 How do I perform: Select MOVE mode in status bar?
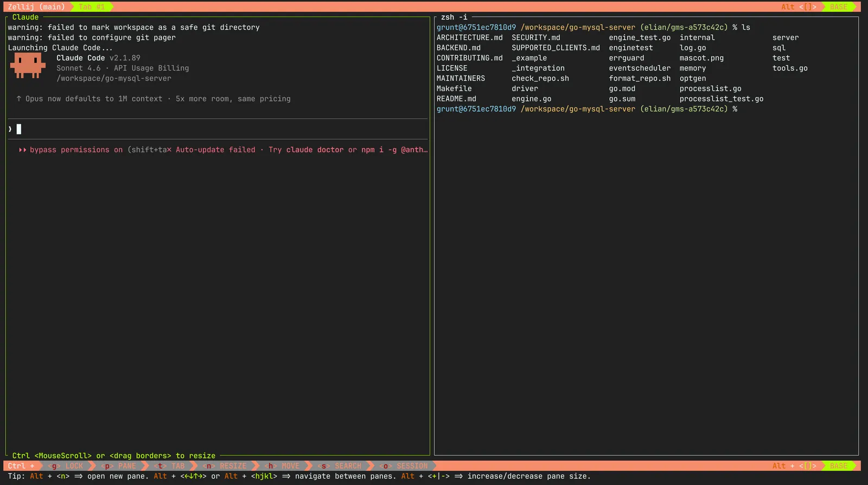click(x=282, y=466)
